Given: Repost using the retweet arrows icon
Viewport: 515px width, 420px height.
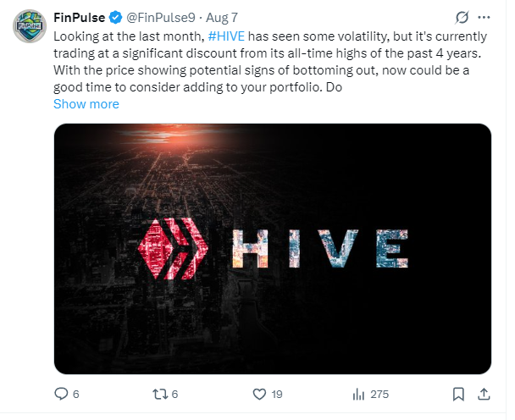Looking at the screenshot, I should [160, 394].
